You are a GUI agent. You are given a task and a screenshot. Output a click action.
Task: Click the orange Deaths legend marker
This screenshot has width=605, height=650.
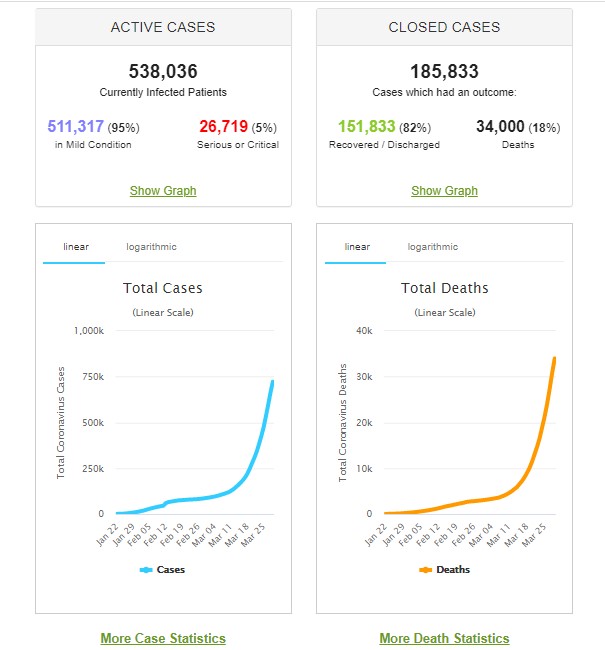tap(425, 570)
